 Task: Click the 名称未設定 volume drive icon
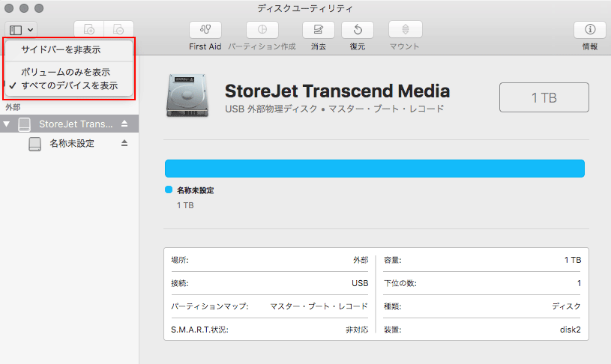pyautogui.click(x=34, y=144)
